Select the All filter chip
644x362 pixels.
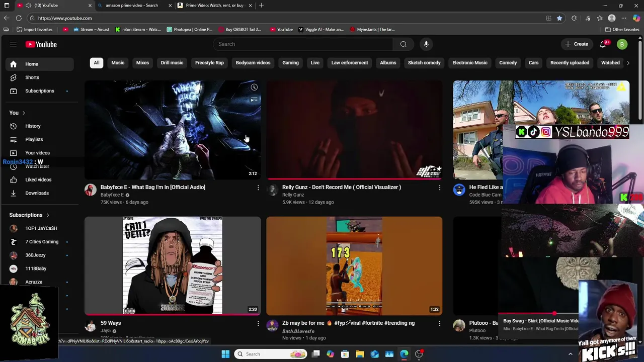(97, 63)
